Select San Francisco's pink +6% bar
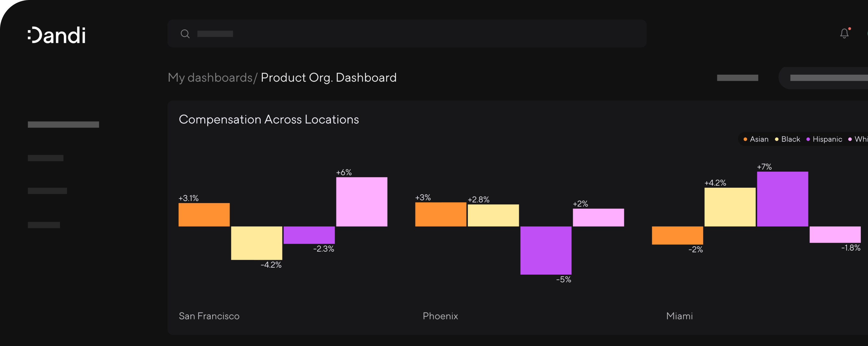This screenshot has height=346, width=868. tap(361, 202)
